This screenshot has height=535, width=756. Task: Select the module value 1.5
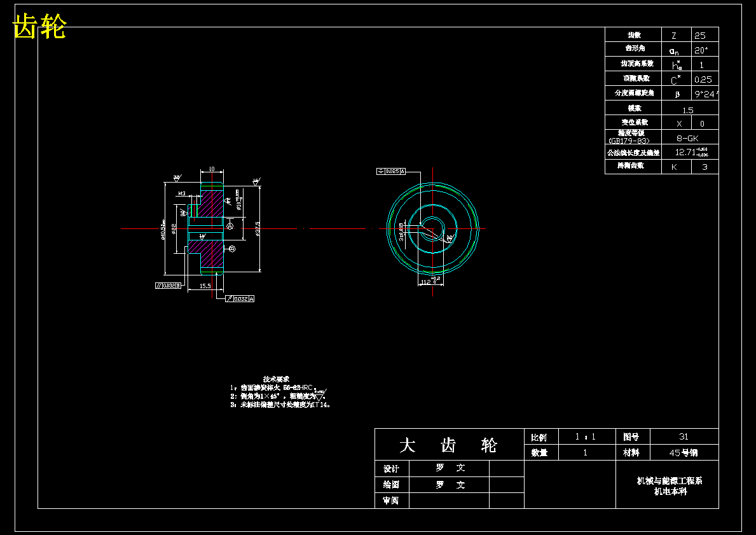coord(688,111)
